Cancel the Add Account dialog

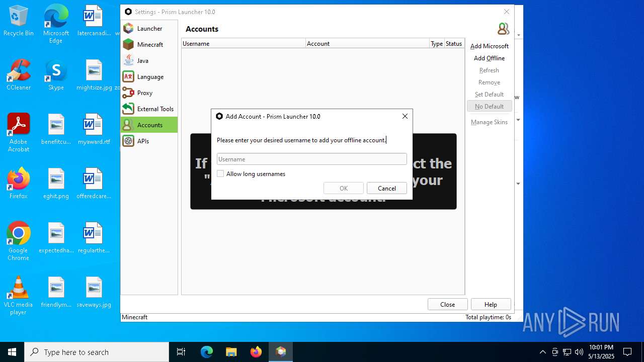click(x=386, y=188)
